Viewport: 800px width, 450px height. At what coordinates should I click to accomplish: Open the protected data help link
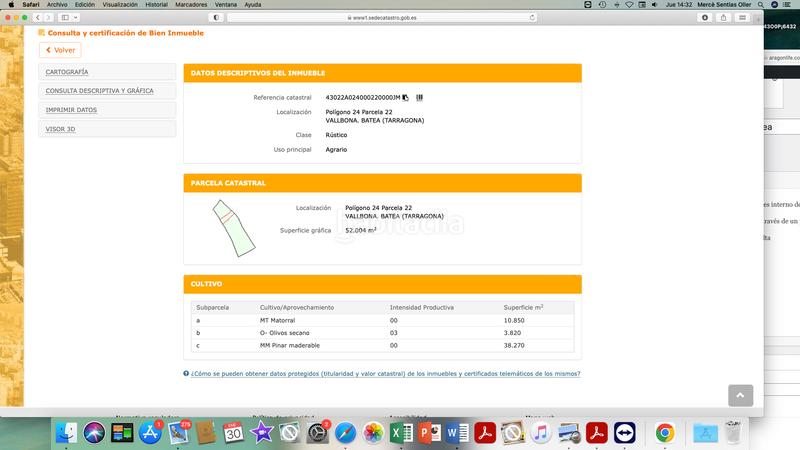[385, 374]
